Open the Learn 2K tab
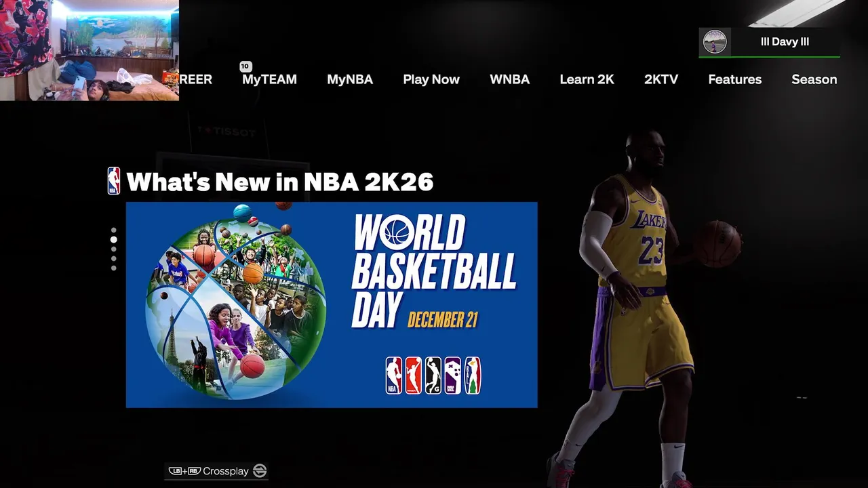This screenshot has height=488, width=868. [x=587, y=79]
